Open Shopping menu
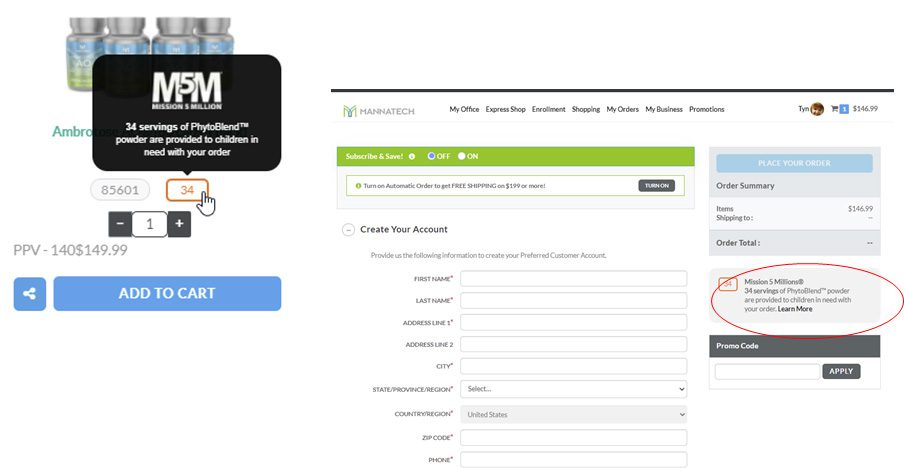This screenshot has height=468, width=904. click(586, 109)
